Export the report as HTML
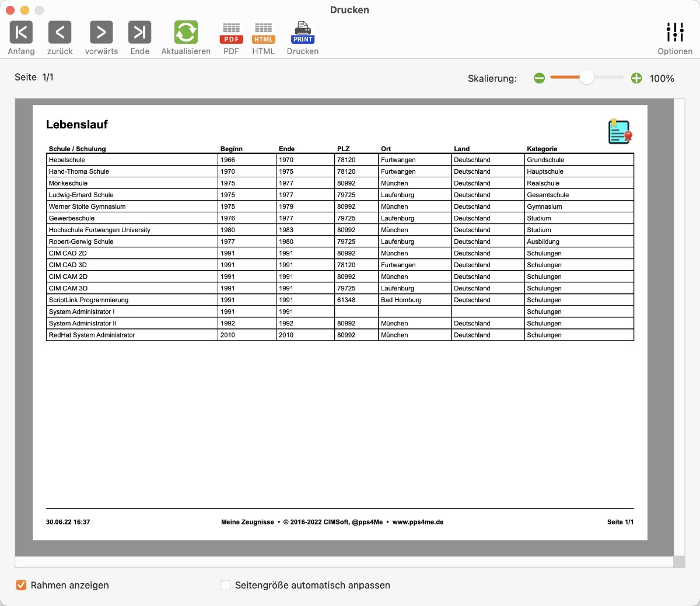Viewport: 700px width, 606px height. pyautogui.click(x=264, y=33)
